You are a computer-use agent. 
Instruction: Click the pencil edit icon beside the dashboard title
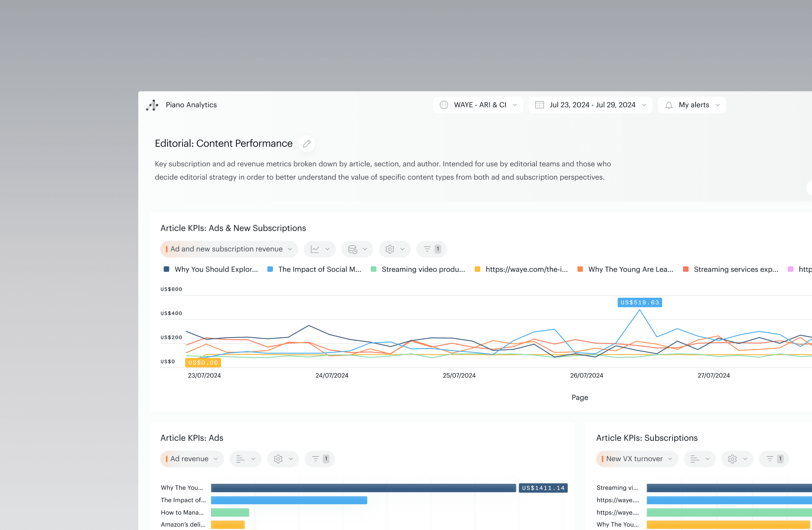click(306, 143)
